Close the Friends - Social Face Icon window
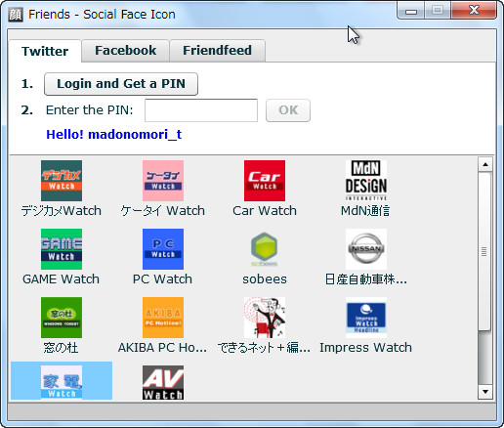This screenshot has width=504, height=428. coord(474,11)
